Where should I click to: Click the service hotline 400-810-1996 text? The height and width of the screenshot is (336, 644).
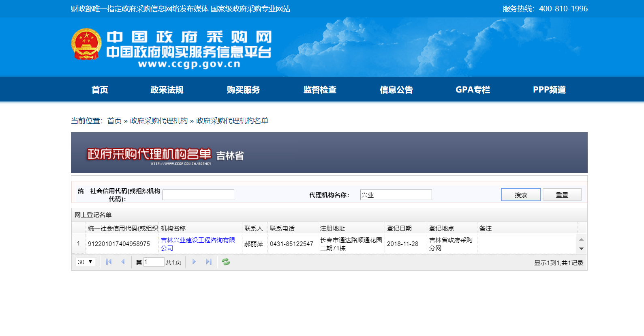pyautogui.click(x=545, y=9)
